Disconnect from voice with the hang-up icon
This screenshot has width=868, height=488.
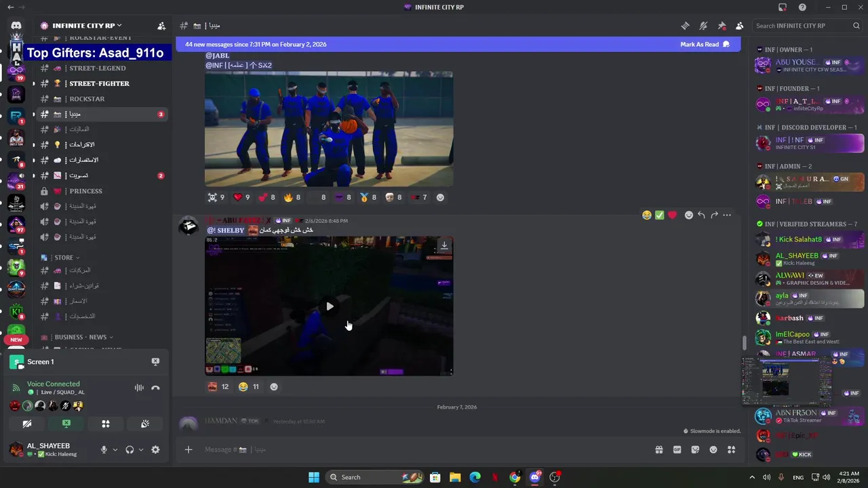click(x=155, y=388)
